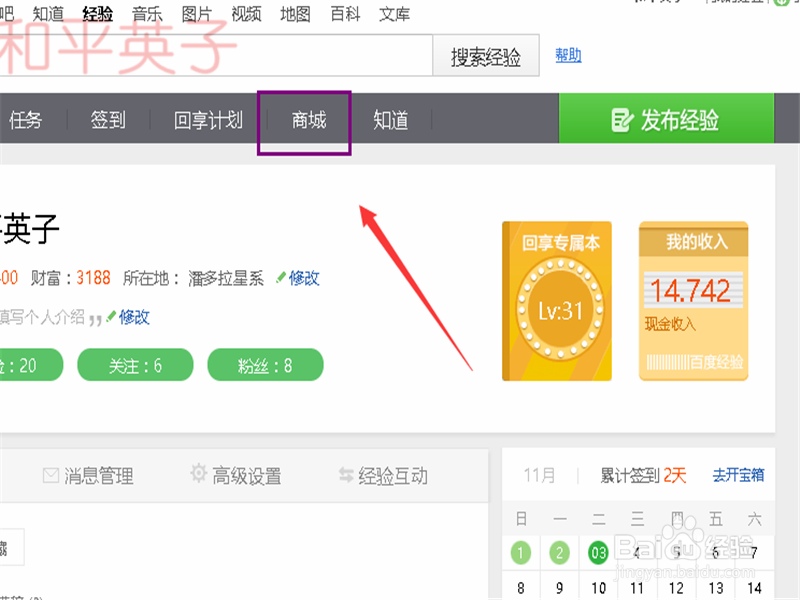The width and height of the screenshot is (800, 600).
Task: Select the 签到 menu tab
Action: click(x=108, y=120)
